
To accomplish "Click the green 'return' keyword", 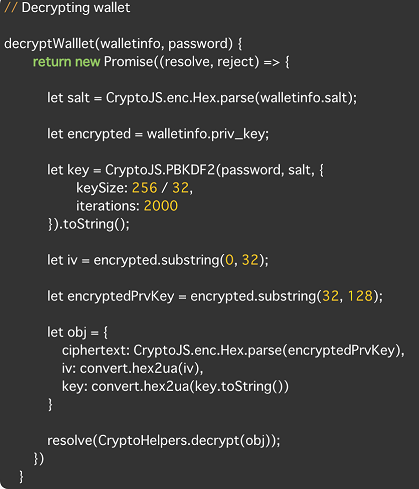I will coord(52,62).
